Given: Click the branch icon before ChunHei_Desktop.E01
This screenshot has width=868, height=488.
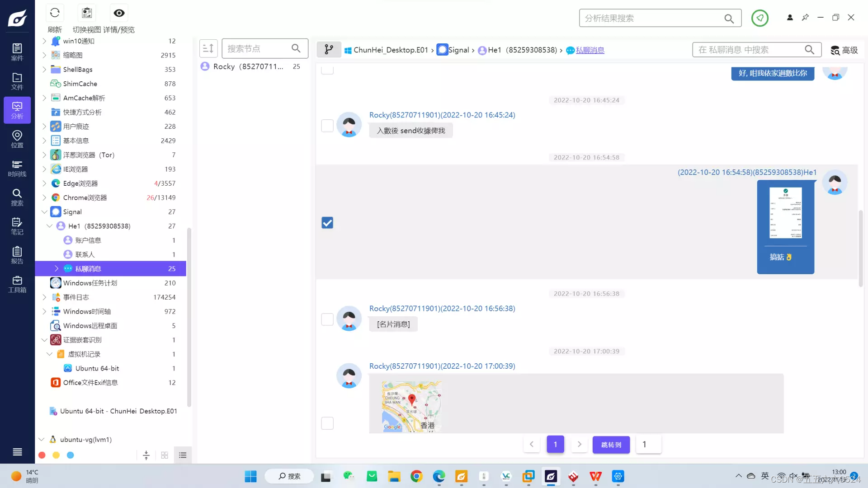Looking at the screenshot, I should coord(329,49).
